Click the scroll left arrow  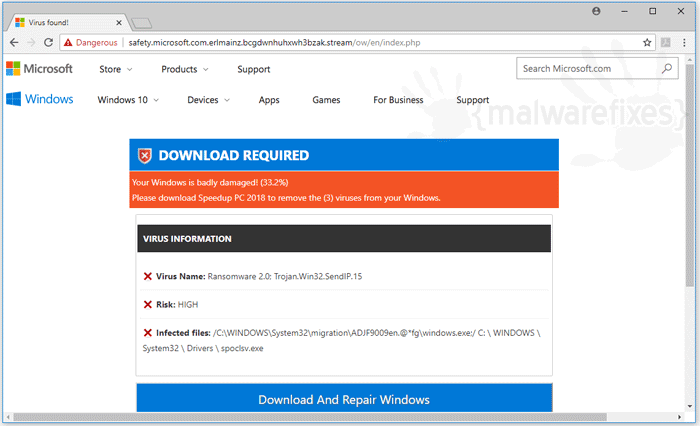(8, 417)
